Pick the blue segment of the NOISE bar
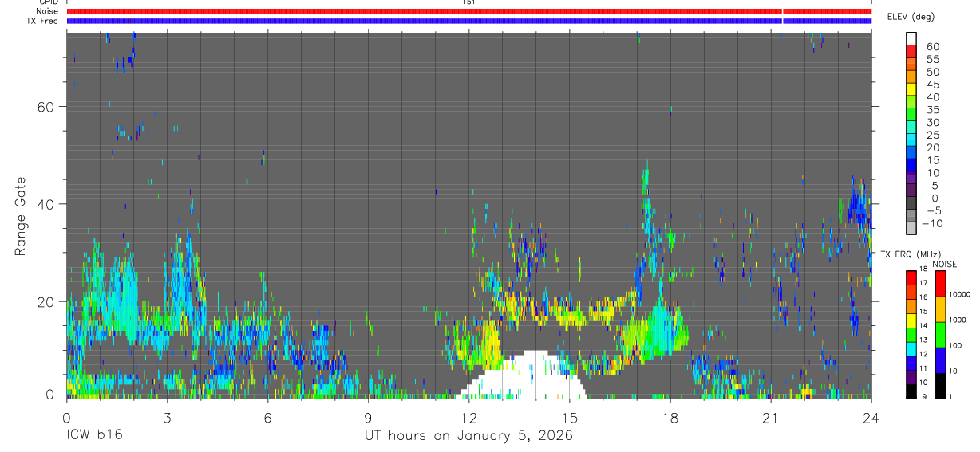Image resolution: width=980 pixels, height=452 pixels. click(941, 360)
